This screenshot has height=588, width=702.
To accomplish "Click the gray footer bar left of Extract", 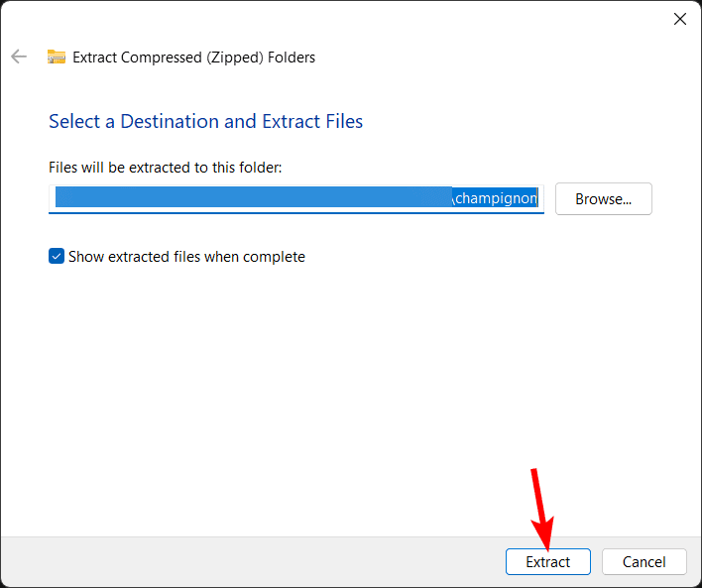I will tap(248, 561).
